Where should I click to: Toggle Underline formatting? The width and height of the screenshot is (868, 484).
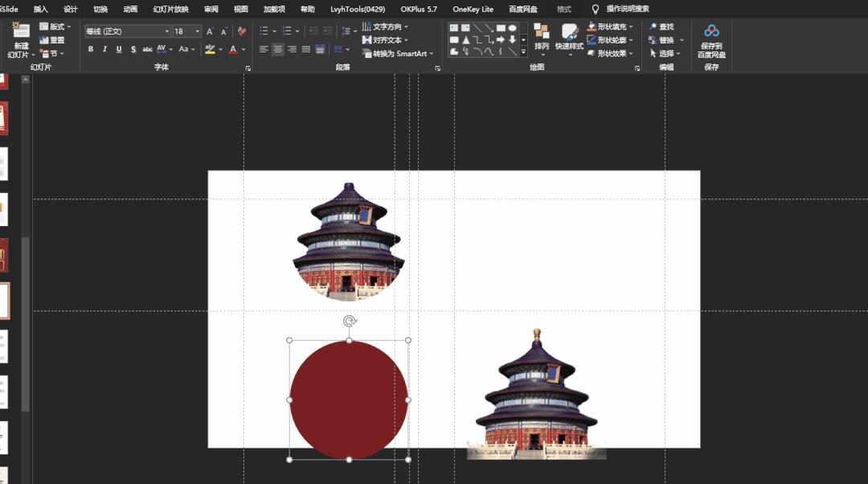pos(118,49)
